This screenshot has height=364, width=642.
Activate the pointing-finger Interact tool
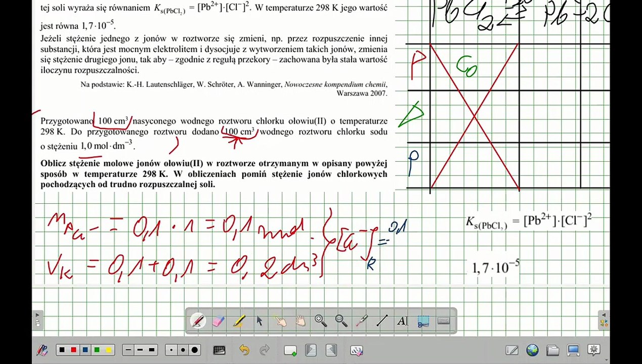[x=280, y=321]
